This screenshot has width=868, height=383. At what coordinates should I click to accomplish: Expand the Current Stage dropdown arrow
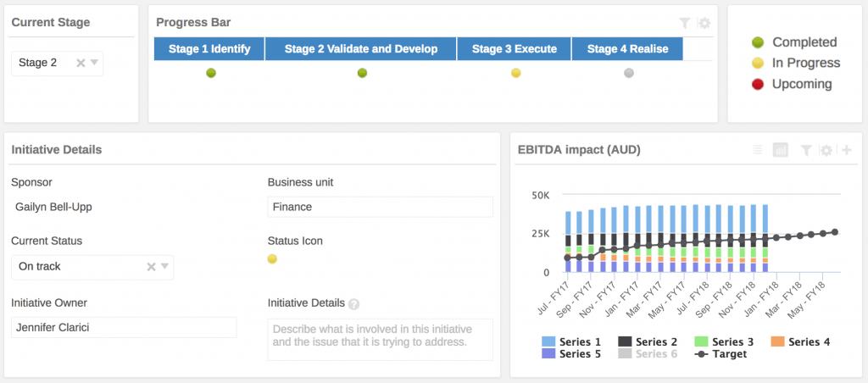pyautogui.click(x=95, y=62)
